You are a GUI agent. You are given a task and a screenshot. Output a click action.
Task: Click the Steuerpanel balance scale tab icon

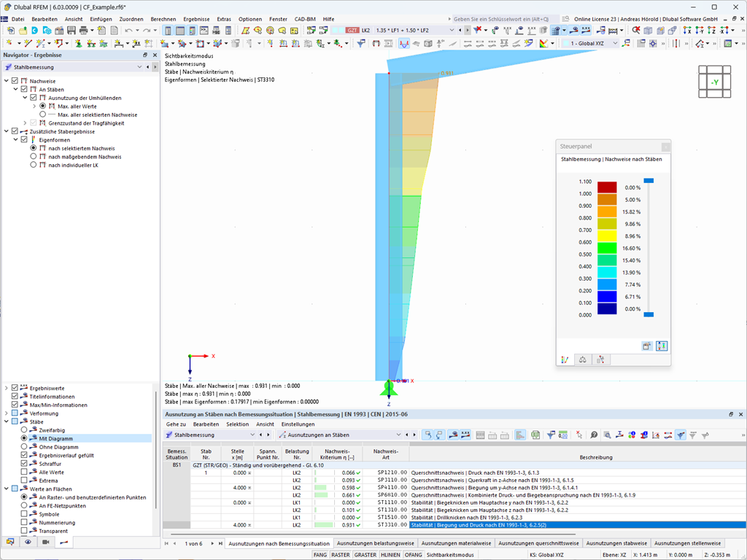(582, 359)
